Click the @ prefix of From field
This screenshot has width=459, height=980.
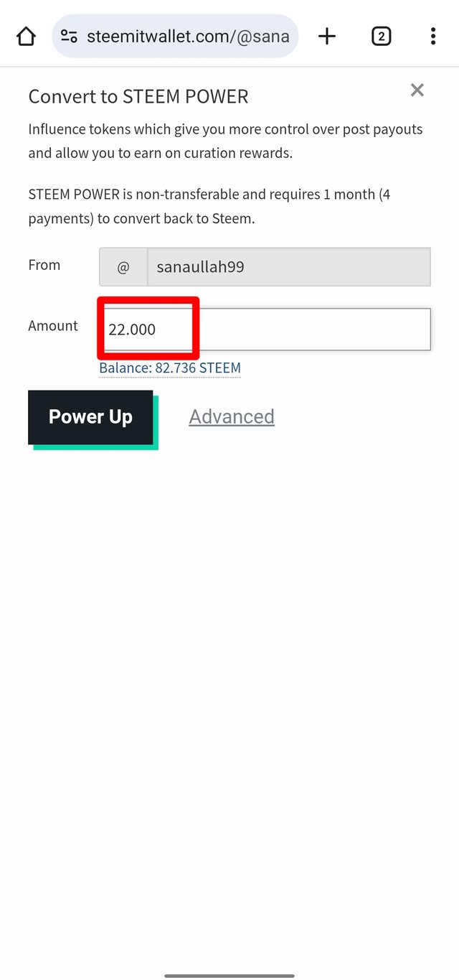pyautogui.click(x=123, y=267)
